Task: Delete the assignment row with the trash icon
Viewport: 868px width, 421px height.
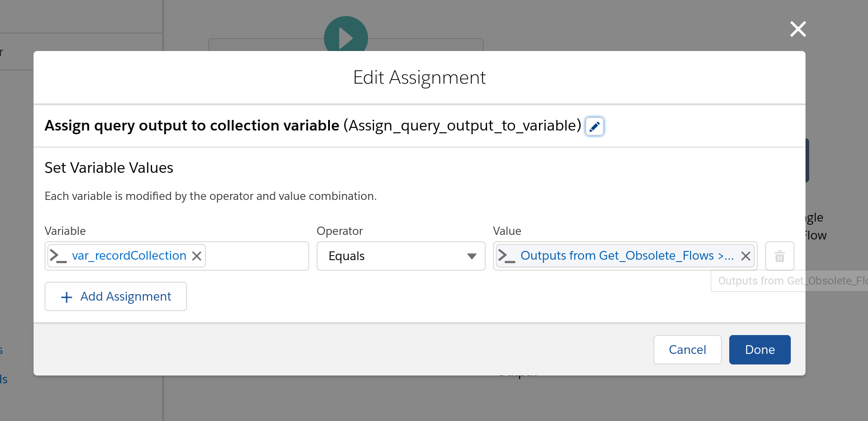Action: click(x=779, y=256)
